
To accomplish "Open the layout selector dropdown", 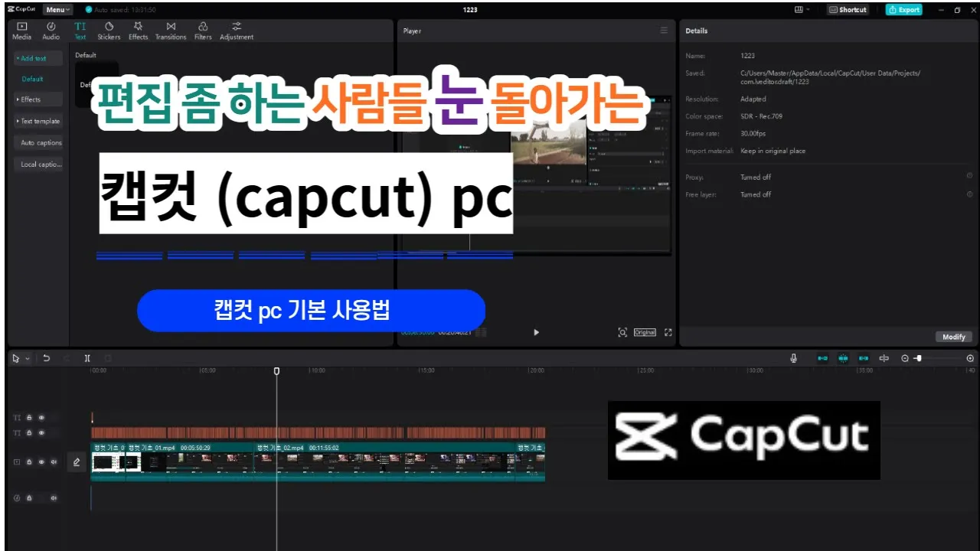I will point(802,10).
